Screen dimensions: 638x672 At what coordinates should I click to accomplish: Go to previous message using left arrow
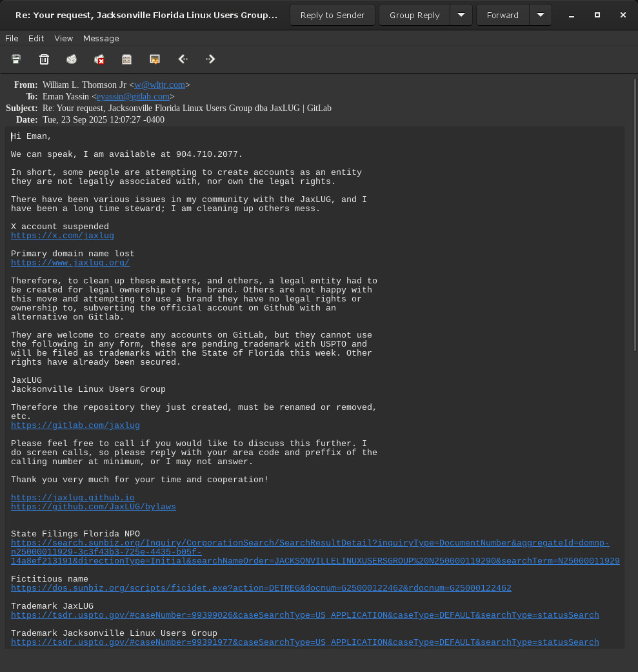pyautogui.click(x=183, y=59)
